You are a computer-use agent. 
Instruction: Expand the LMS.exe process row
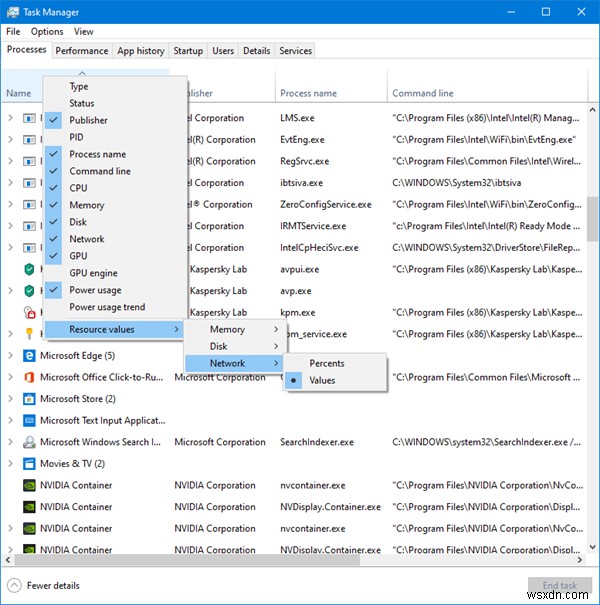click(x=10, y=118)
